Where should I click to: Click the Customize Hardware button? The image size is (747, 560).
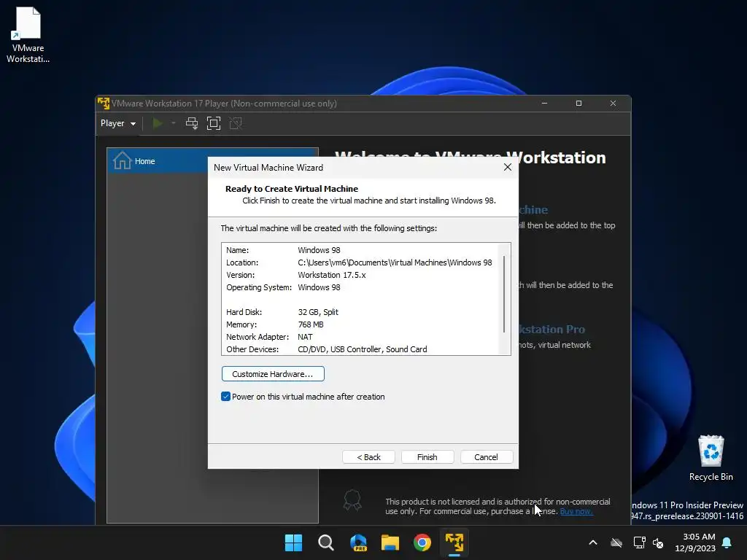(x=273, y=374)
